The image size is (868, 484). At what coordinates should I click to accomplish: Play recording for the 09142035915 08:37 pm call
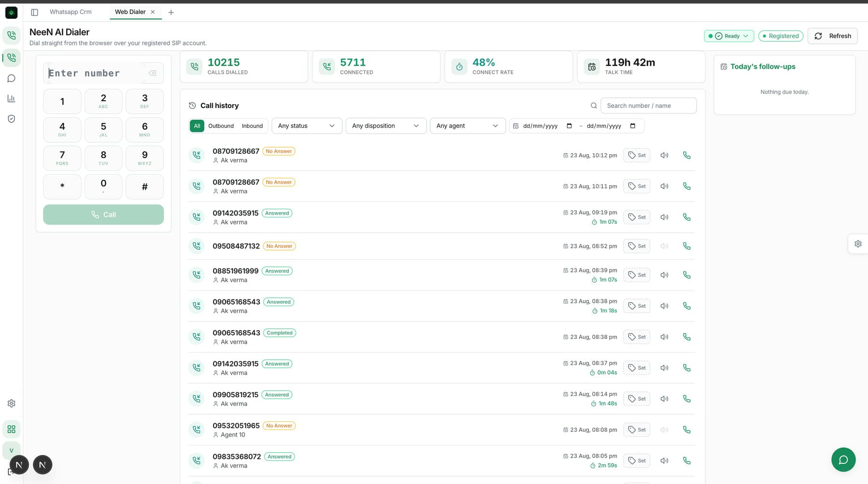tap(665, 368)
